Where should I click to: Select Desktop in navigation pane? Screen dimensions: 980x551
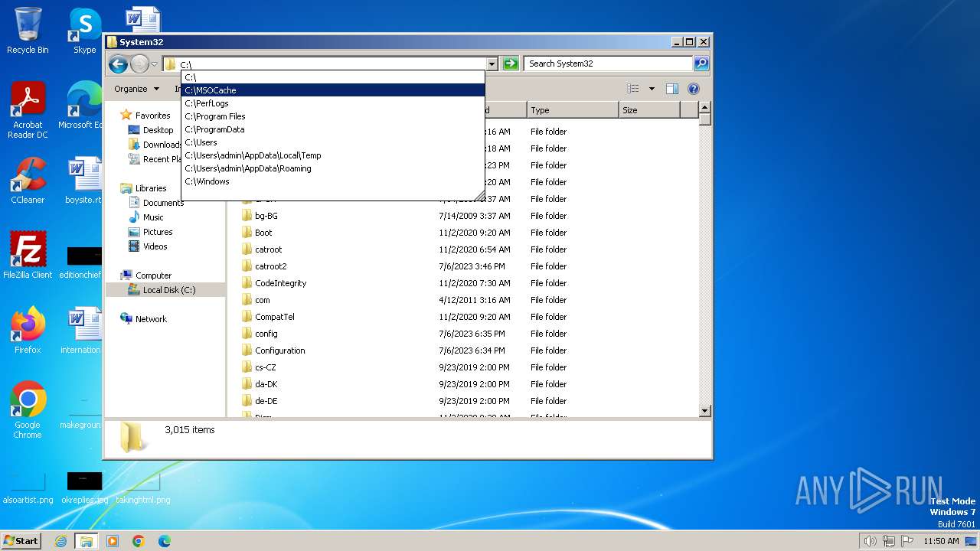click(158, 130)
